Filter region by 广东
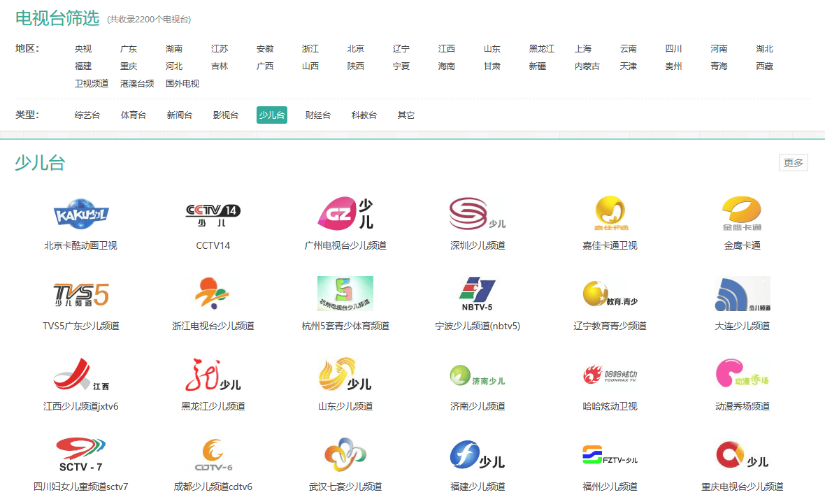Screen dimensions: 825x504 129,49
